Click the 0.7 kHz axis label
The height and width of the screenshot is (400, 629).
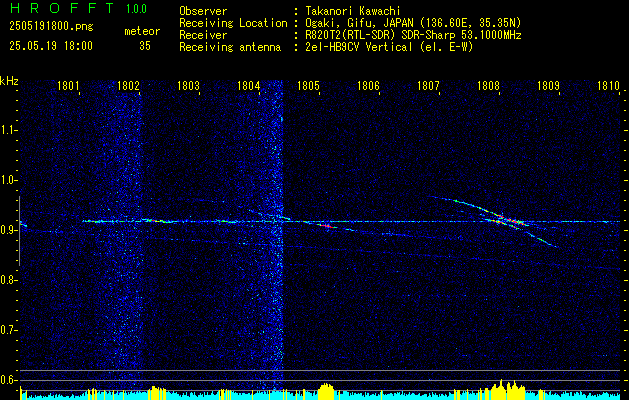[x=8, y=330]
